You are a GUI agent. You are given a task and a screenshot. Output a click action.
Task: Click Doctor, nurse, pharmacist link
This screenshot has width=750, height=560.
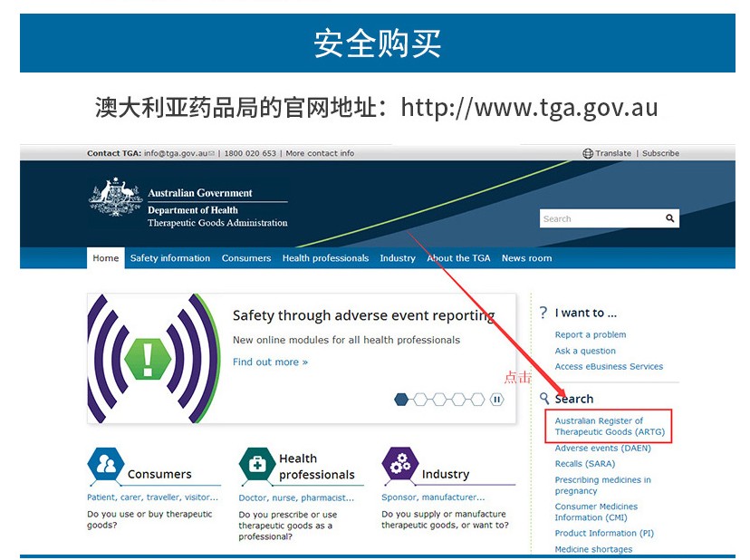[x=296, y=497]
